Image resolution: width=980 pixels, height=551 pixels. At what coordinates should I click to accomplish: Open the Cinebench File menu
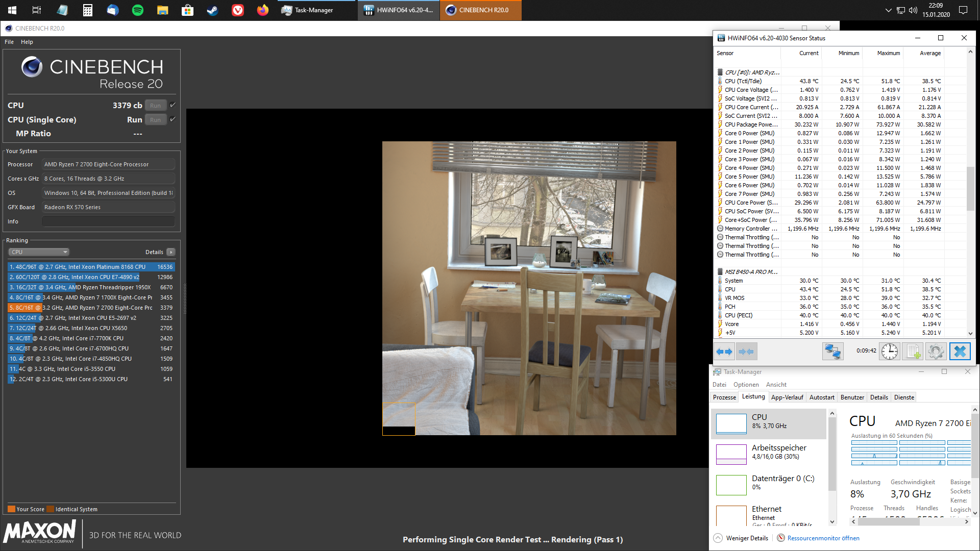pyautogui.click(x=9, y=42)
